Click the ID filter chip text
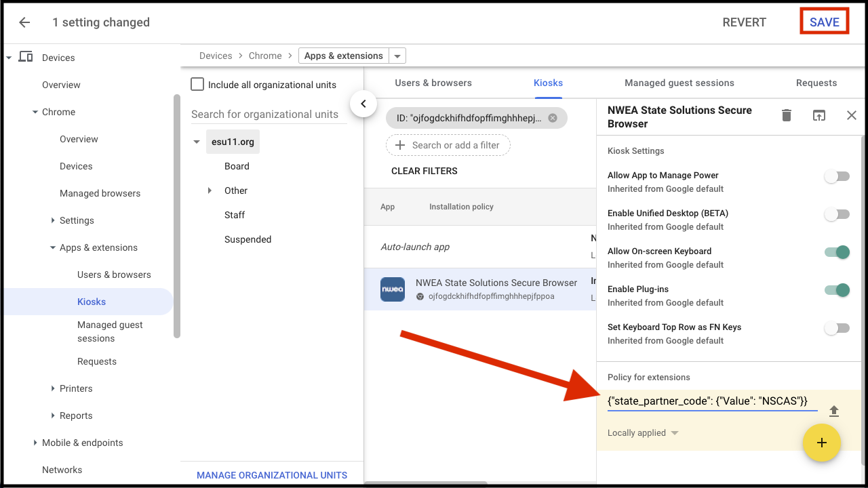The height and width of the screenshot is (488, 868). pos(469,118)
